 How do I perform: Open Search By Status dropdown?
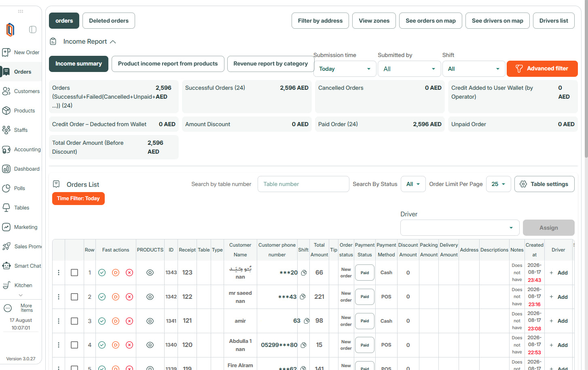click(413, 184)
